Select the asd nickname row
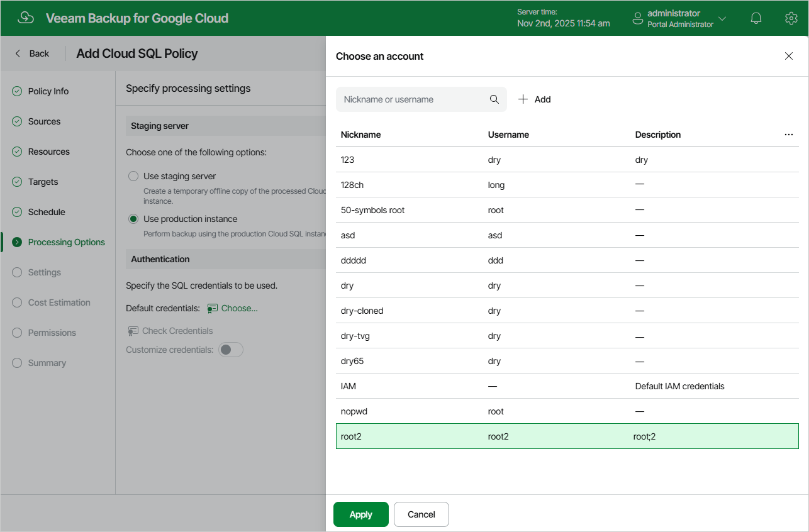Image resolution: width=809 pixels, height=532 pixels. [567, 235]
